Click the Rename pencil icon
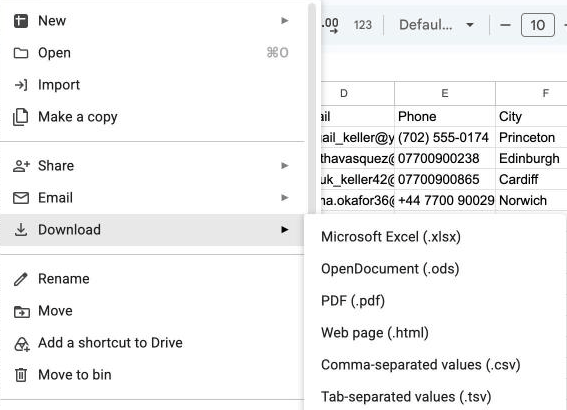 pyautogui.click(x=21, y=279)
